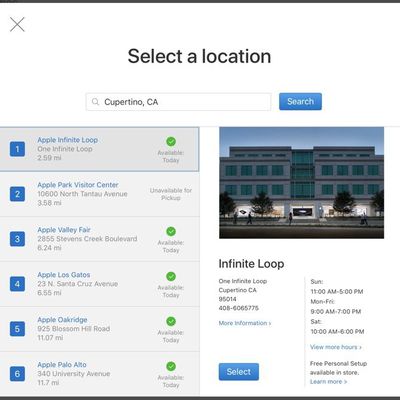The image size is (400, 400).
Task: Expand View more hours link
Action: coord(336,347)
